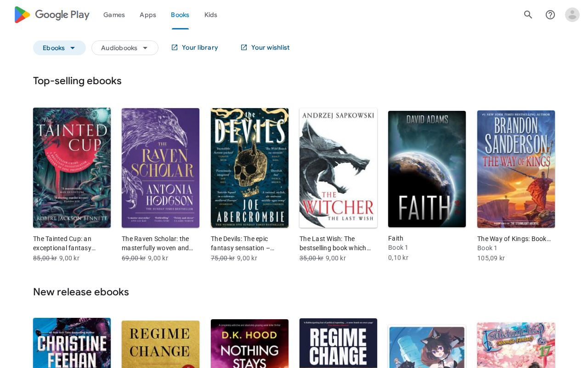This screenshot has width=588, height=368.
Task: Click the struck-through 35,00 kr price
Action: [x=311, y=258]
